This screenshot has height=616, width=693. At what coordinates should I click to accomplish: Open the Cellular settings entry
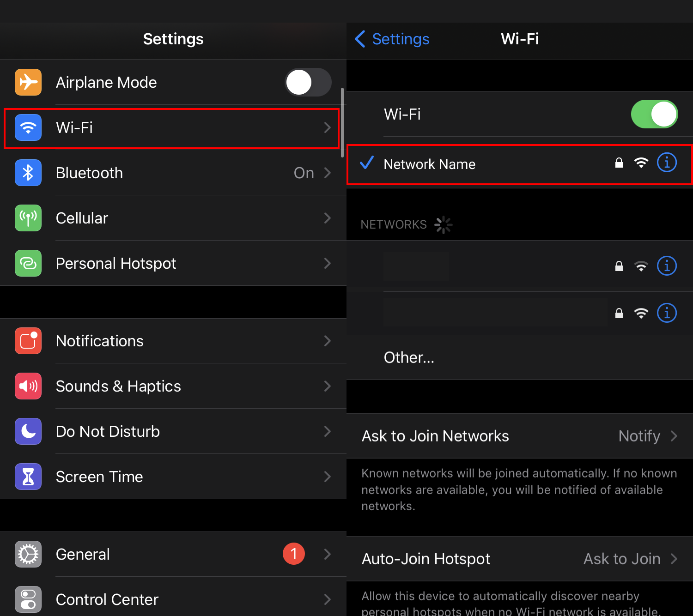(173, 218)
